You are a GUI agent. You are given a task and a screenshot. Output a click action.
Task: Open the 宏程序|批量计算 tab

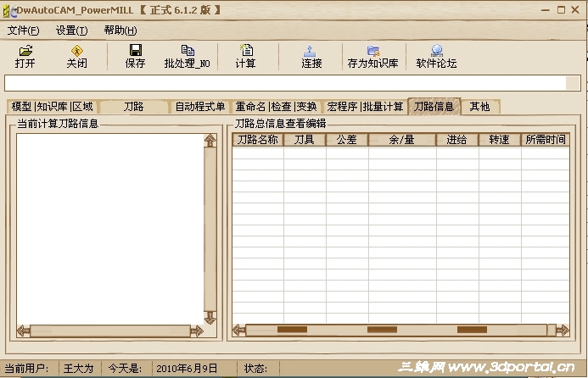pos(365,107)
